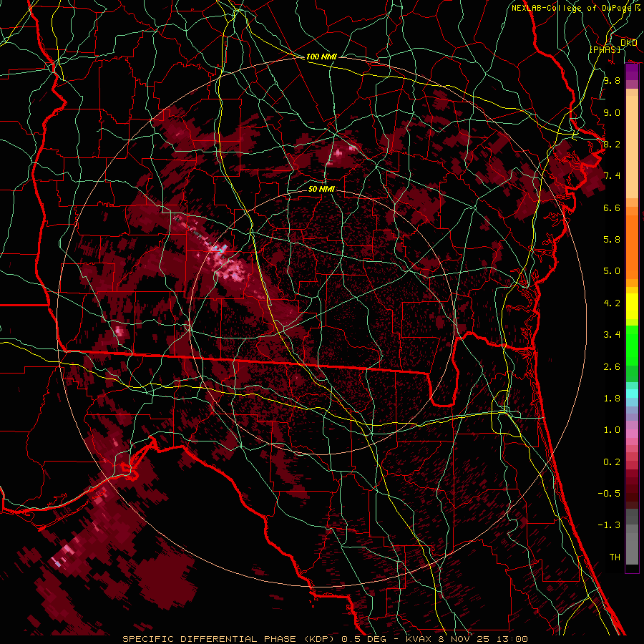Screen dimensions: 644x644
Task: Click the 9.8 legend value
Action: click(612, 80)
